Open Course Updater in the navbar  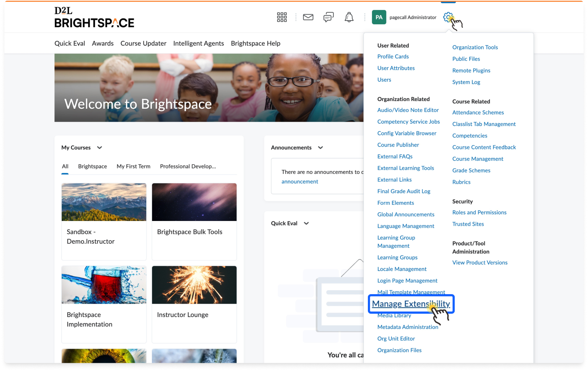143,43
